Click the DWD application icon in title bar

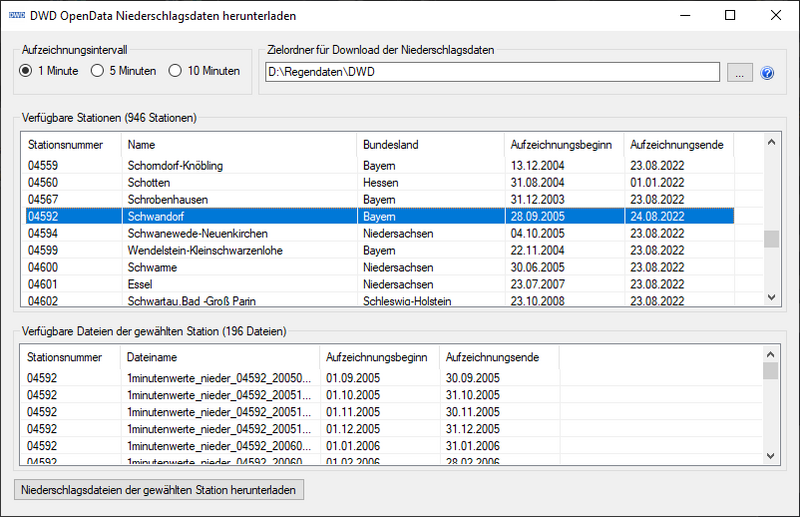17,15
